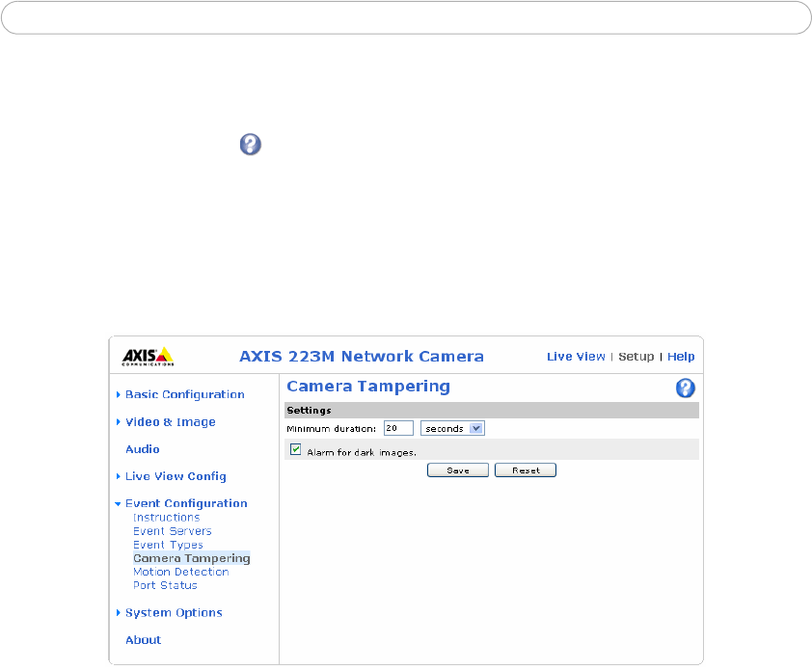Open the Audio settings page
Viewport: 812px width, 670px height.
[143, 449]
